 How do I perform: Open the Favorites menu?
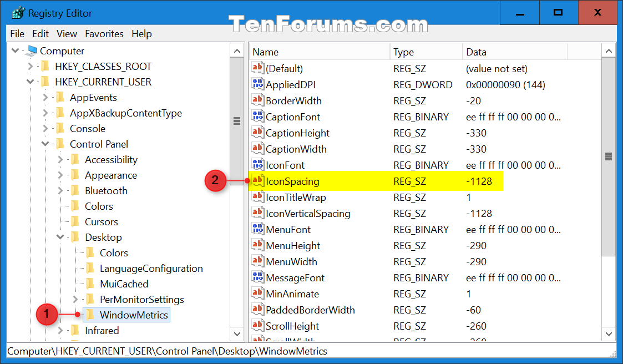104,34
